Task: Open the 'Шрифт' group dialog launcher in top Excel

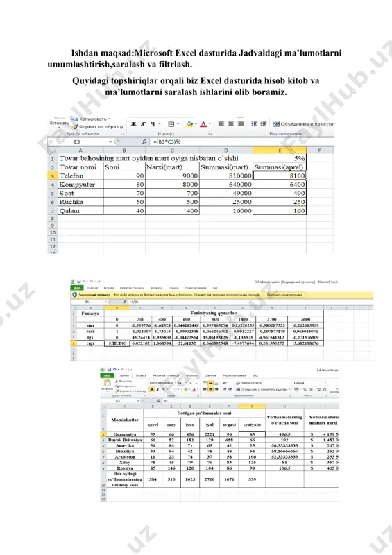Action: pos(210,134)
